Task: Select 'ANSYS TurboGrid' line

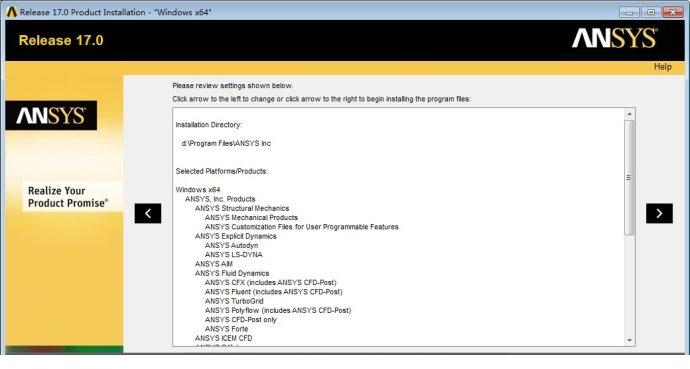Action: 234,301
